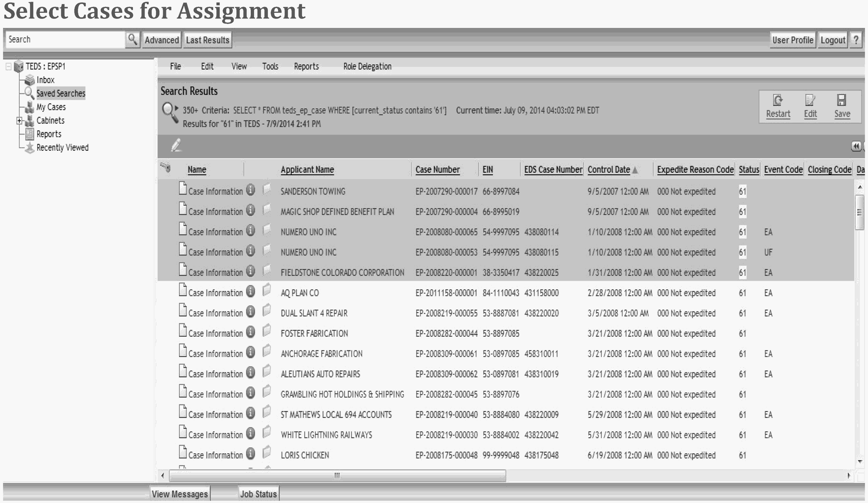Collapse the TEDS : EPSP1 tree node
This screenshot has width=868, height=503.
[9, 66]
